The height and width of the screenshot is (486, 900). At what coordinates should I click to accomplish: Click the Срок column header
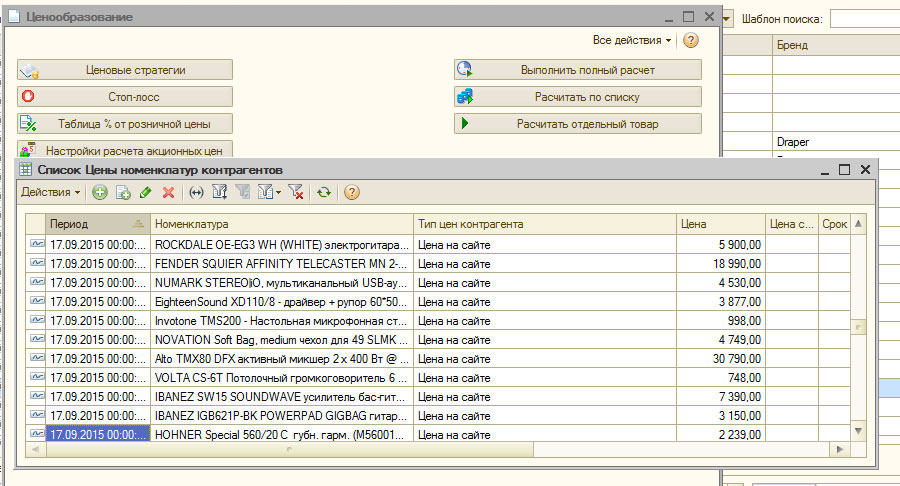[834, 224]
